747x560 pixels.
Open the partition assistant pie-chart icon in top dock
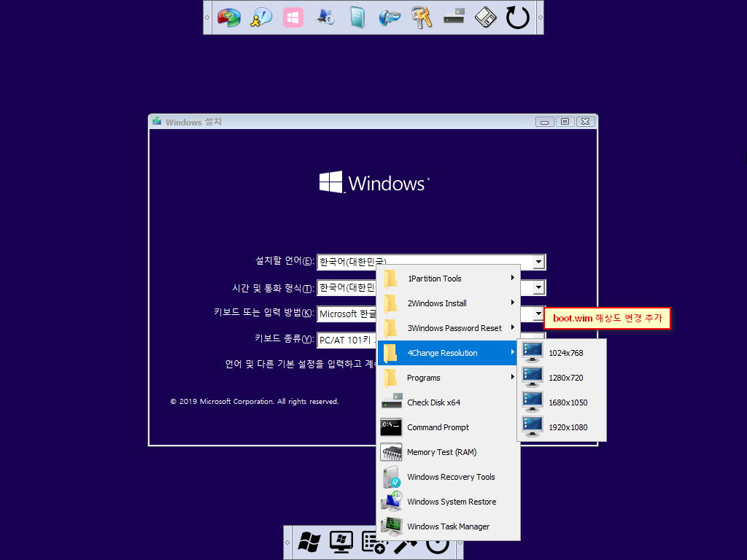pyautogui.click(x=229, y=18)
